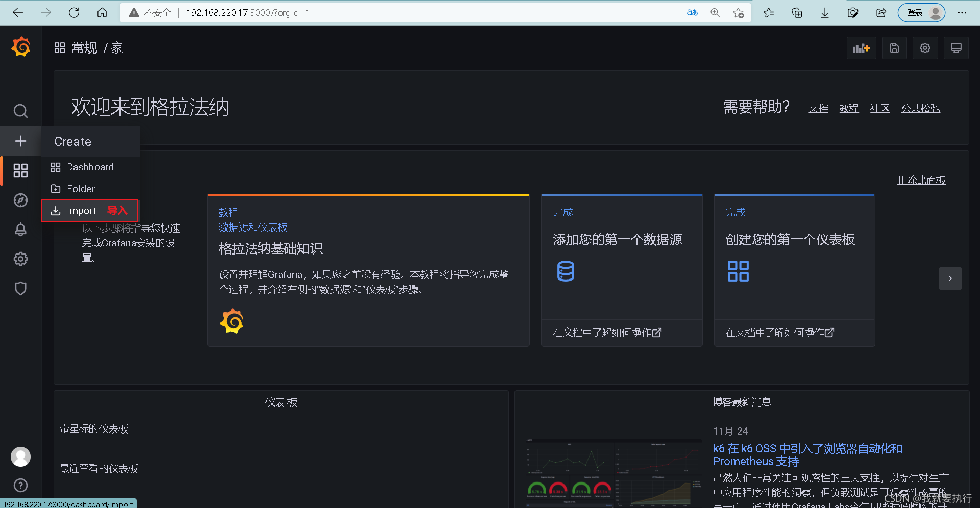Screen dimensions: 980x508
Task: Click the dashboard grid icon in card
Action: click(738, 271)
